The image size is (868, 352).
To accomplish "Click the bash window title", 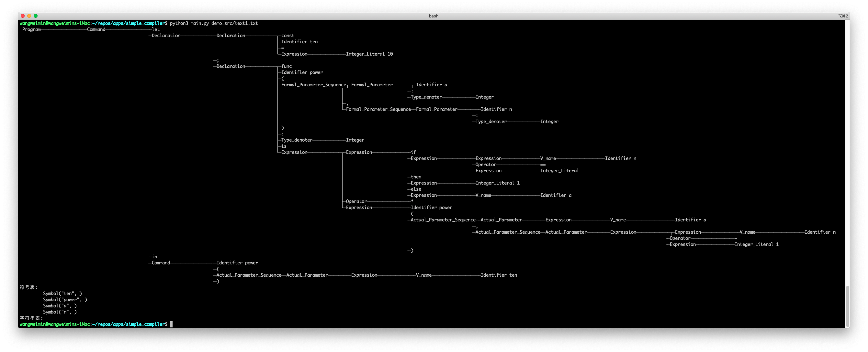I will pyautogui.click(x=433, y=16).
